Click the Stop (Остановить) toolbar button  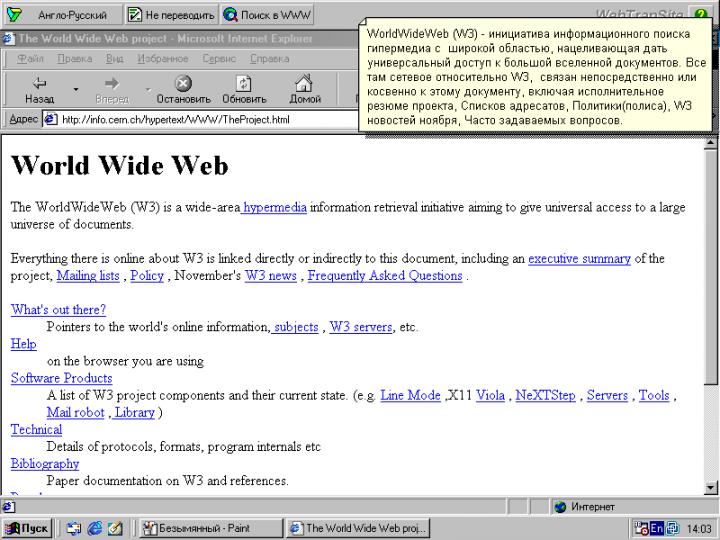183,90
